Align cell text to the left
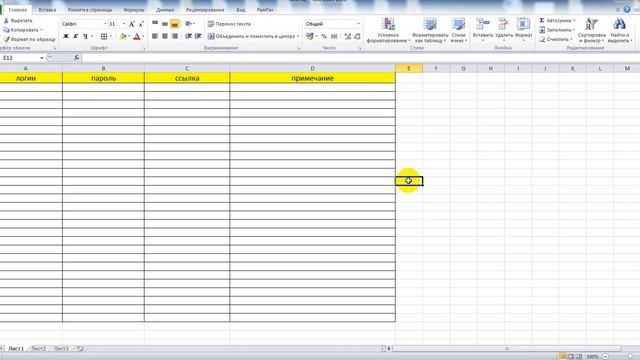The height and width of the screenshot is (360, 640). (x=155, y=36)
